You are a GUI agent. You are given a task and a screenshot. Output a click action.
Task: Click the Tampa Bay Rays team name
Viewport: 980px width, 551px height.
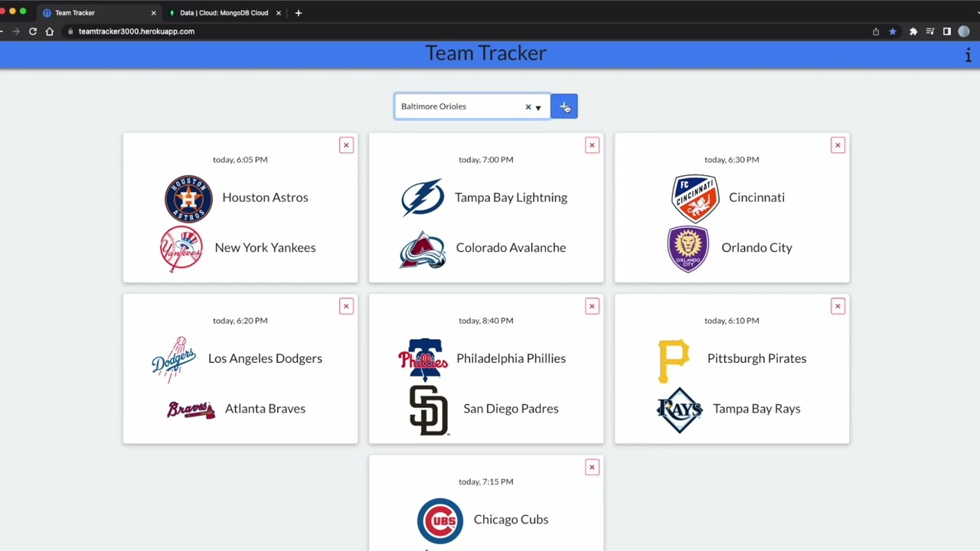(756, 409)
